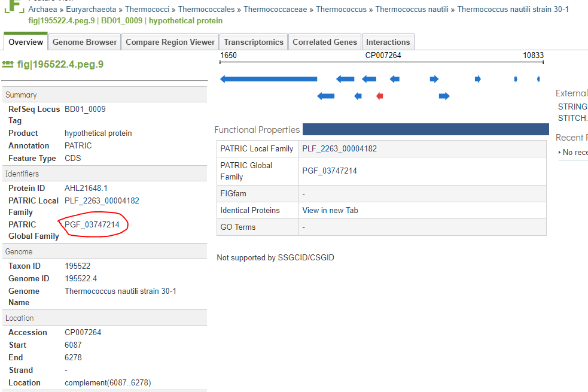Click the GO Terms row label
The image size is (588, 392).
tap(237, 227)
